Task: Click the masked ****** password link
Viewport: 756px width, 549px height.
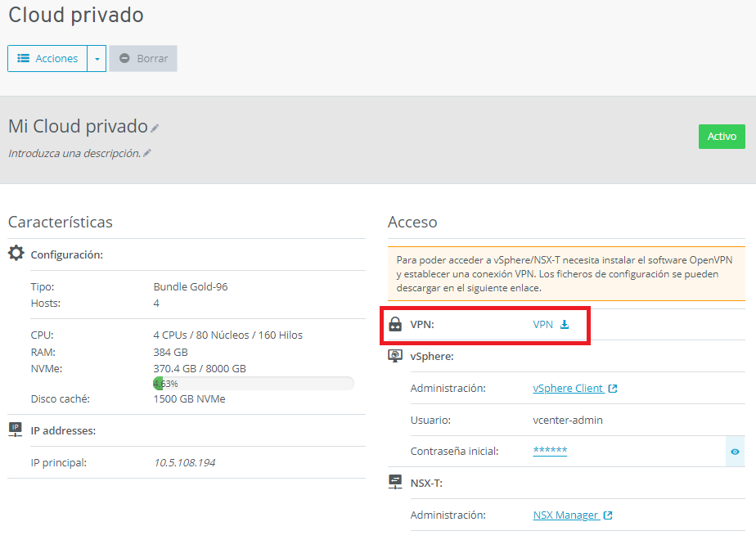Action: point(550,451)
